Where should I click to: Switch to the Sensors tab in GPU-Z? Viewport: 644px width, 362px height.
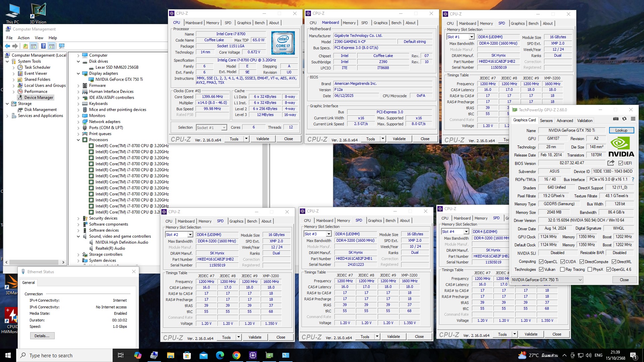point(546,121)
